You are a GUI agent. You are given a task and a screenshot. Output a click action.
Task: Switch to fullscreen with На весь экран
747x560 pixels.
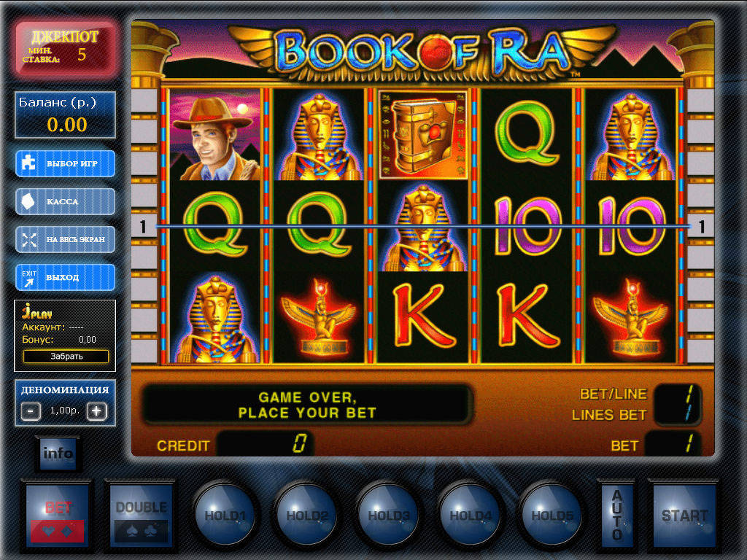[65, 239]
